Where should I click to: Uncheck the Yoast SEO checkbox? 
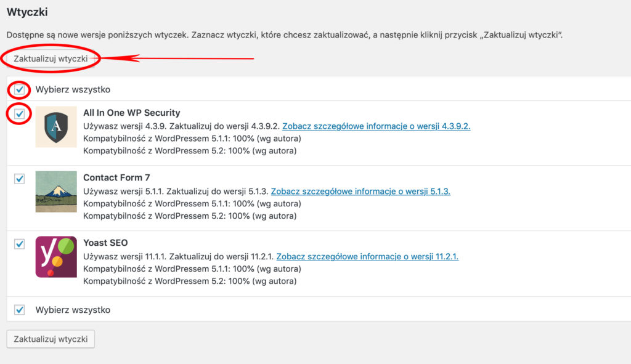19,244
